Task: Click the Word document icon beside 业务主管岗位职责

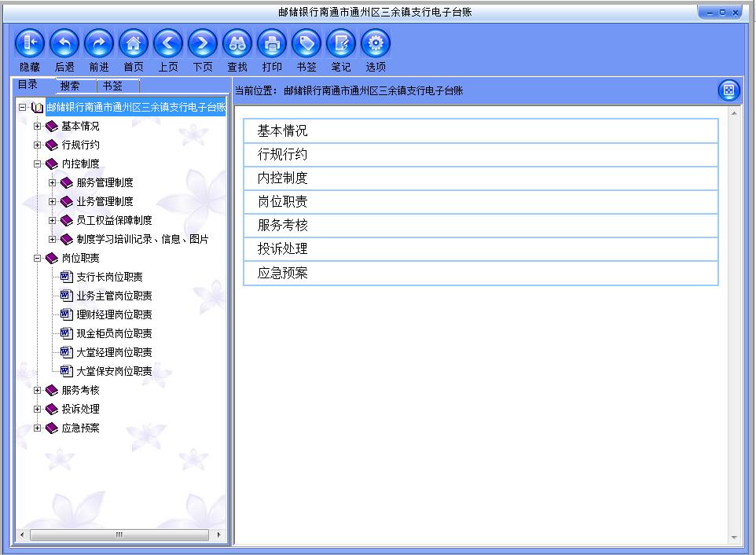Action: point(66,296)
